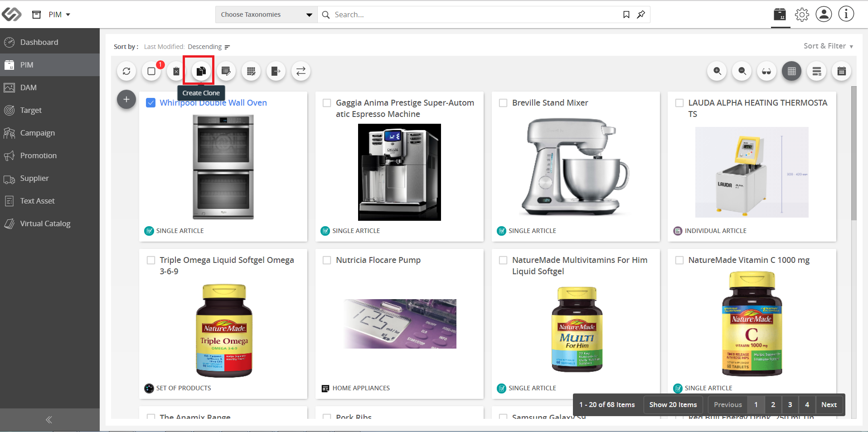Screen dimensions: 868x432
Task: Open DAM in sidebar
Action: pos(50,87)
